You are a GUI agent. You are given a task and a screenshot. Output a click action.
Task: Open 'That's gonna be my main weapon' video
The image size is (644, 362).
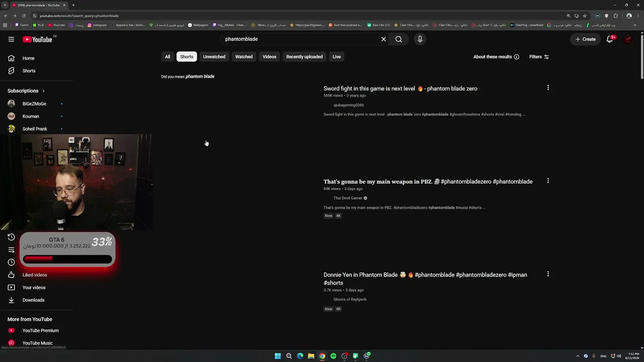click(x=428, y=182)
